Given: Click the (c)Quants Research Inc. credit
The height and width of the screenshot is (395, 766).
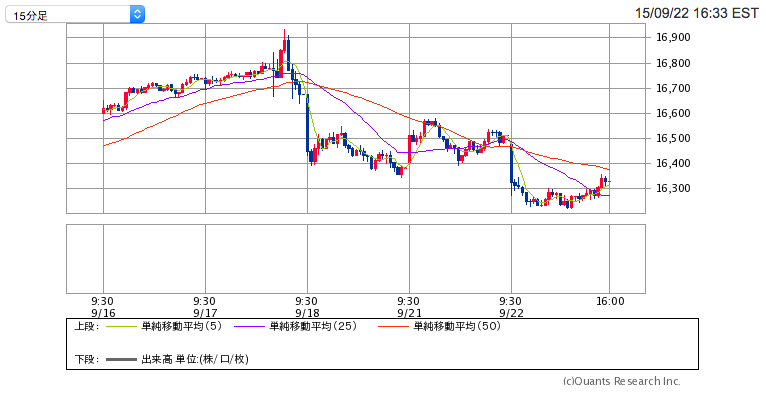Looking at the screenshot, I should click(x=621, y=381).
